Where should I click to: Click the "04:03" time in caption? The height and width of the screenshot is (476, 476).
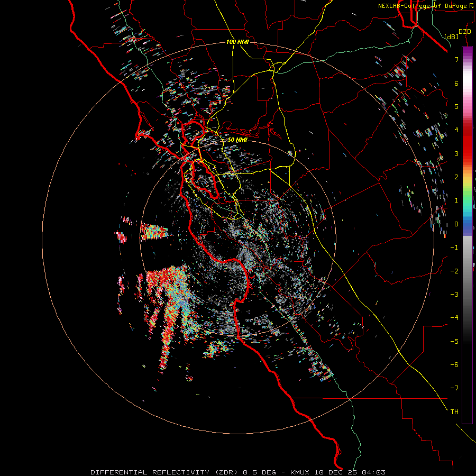tap(373, 472)
